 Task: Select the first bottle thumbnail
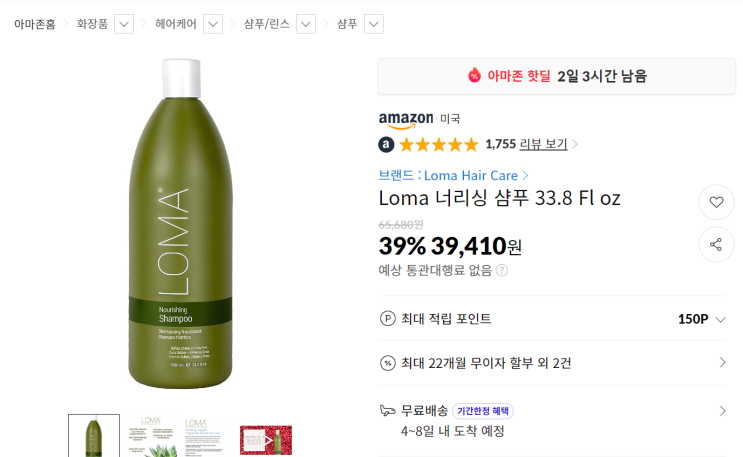(94, 436)
